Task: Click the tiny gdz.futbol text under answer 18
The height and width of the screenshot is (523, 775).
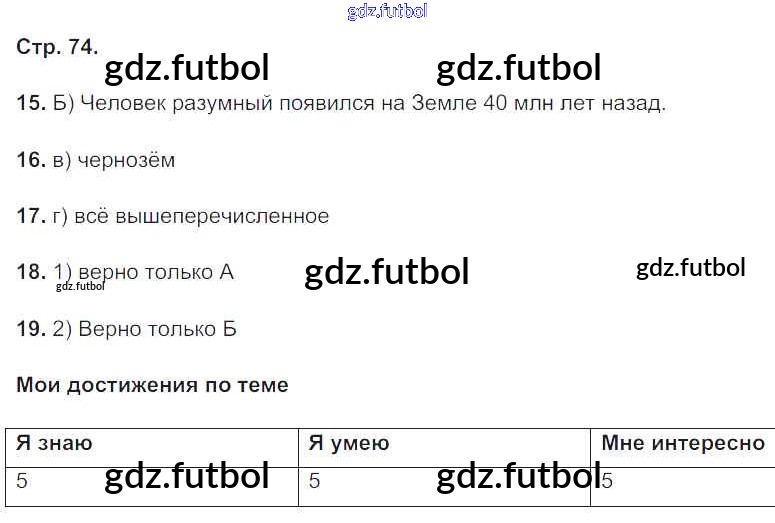Action: 81,286
